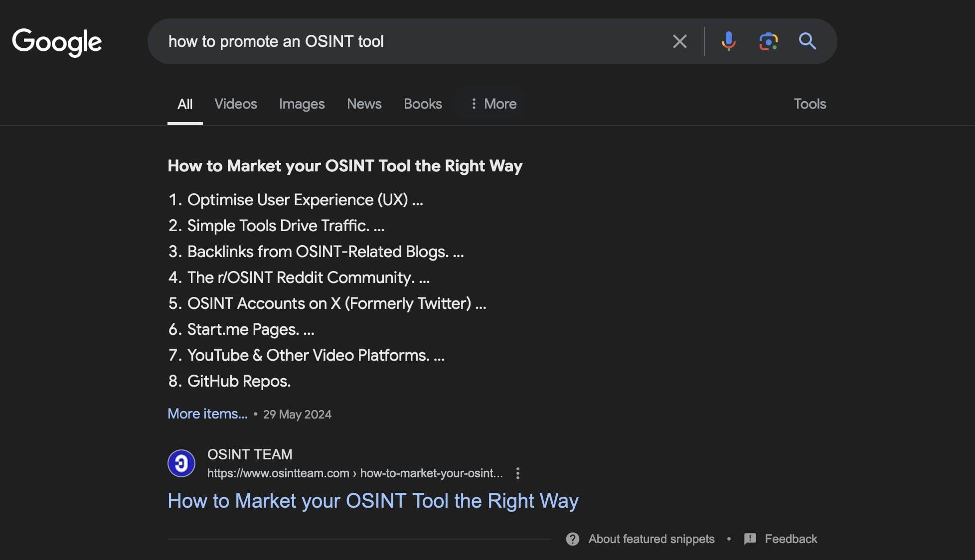Click the Google logo
Screen dimensions: 975x560
[57, 42]
